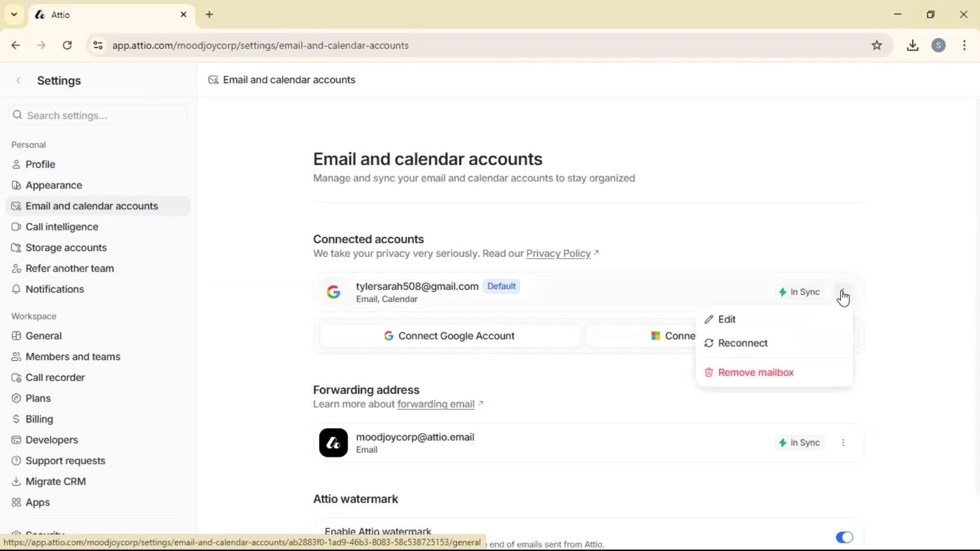Click the General workspace grid icon
Image resolution: width=980 pixels, height=551 pixels.
pos(16,336)
